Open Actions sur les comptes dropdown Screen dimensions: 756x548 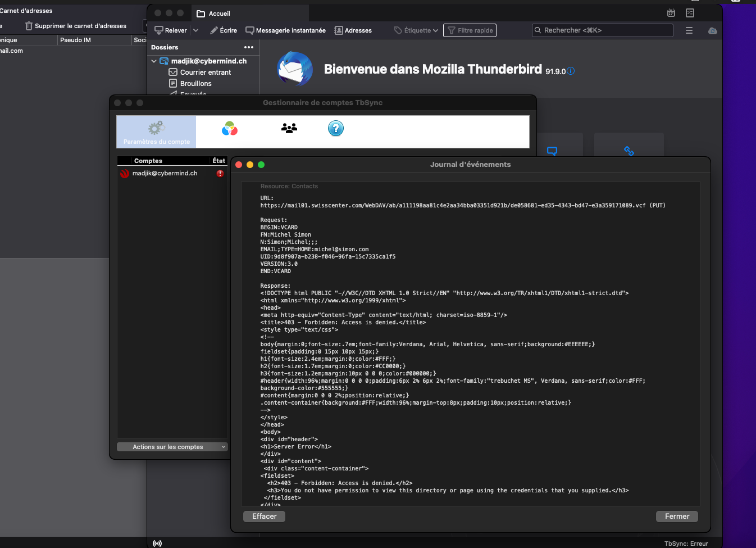point(172,447)
